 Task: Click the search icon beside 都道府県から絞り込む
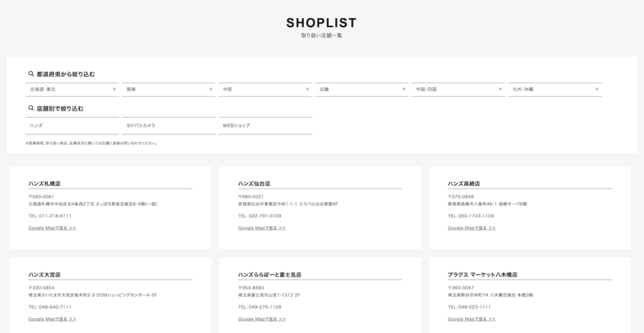31,74
